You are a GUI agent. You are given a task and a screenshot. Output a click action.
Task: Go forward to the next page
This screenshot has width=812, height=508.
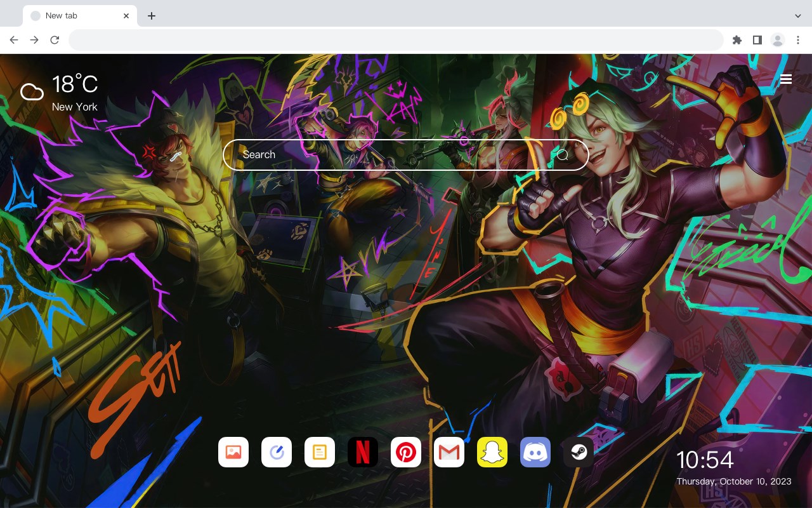click(x=34, y=40)
